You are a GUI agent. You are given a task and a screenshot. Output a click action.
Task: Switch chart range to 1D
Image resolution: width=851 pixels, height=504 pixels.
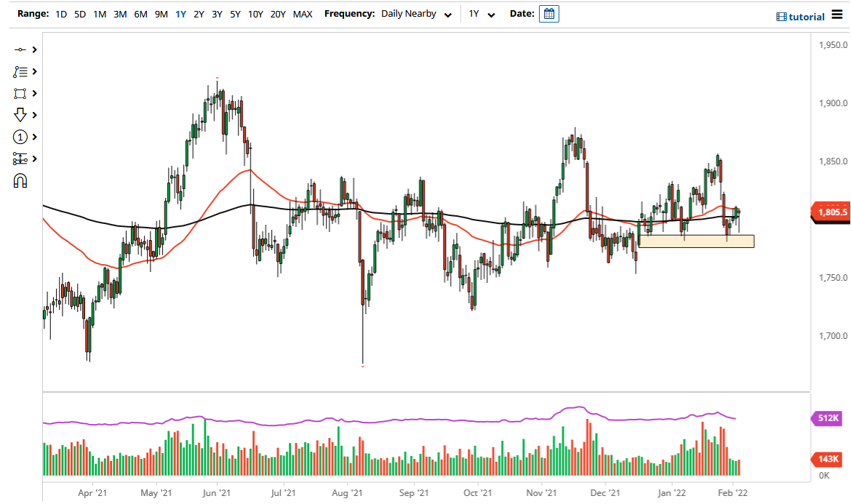click(x=61, y=13)
